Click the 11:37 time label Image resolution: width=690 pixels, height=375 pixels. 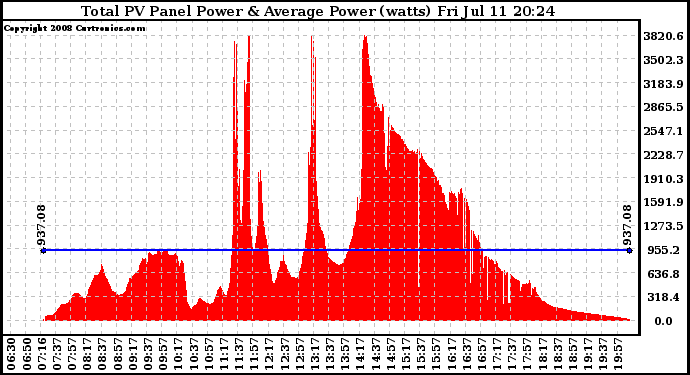click(x=240, y=354)
